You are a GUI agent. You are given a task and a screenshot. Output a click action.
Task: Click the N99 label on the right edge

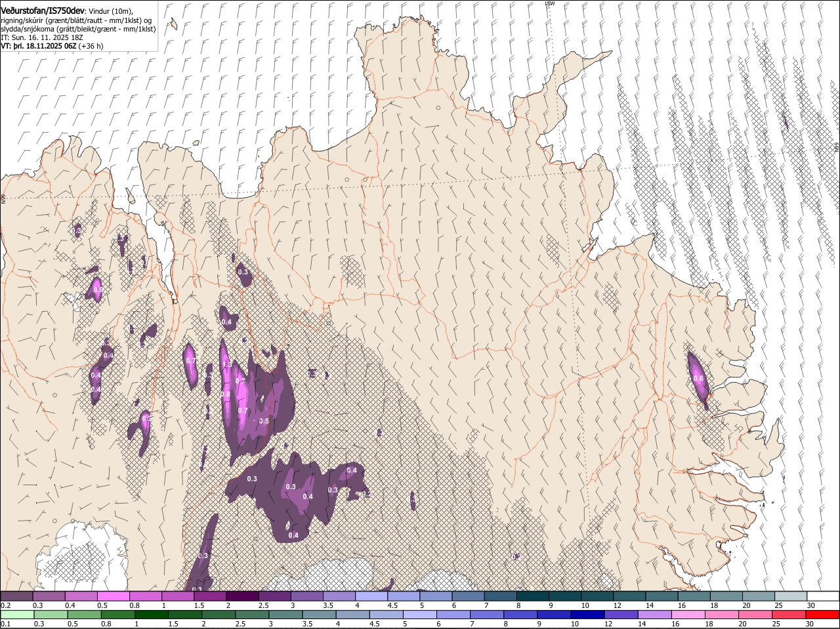click(837, 148)
